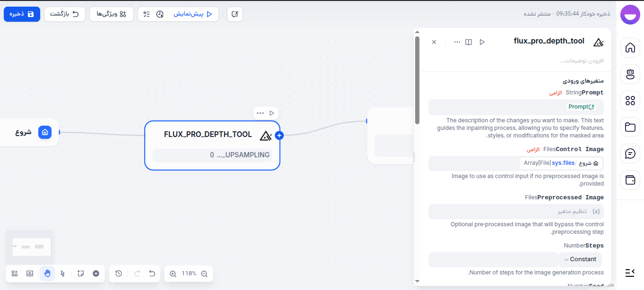Image resolution: width=644 pixels, height=290 pixels.
Task: Zoom out on the canvas
Action: pos(204,273)
